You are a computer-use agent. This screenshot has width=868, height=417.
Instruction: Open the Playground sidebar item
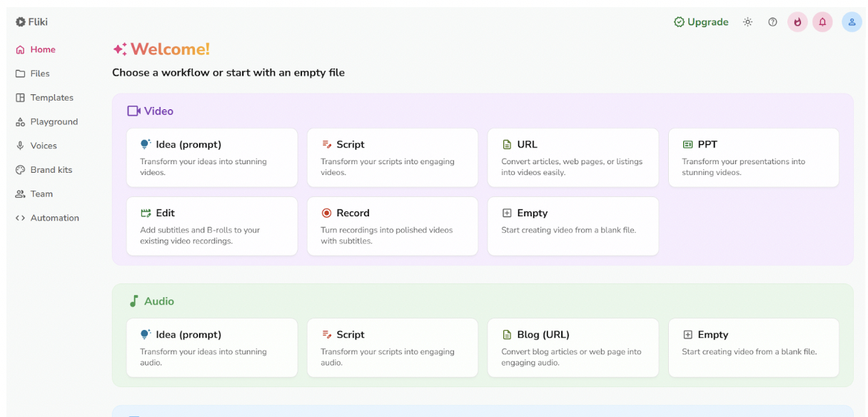(x=54, y=122)
